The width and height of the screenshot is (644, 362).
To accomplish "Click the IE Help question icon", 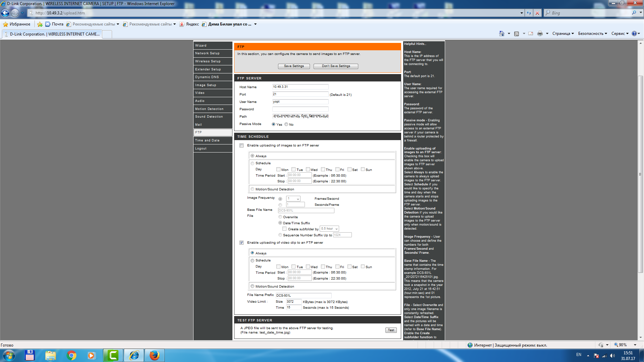I will pyautogui.click(x=634, y=34).
